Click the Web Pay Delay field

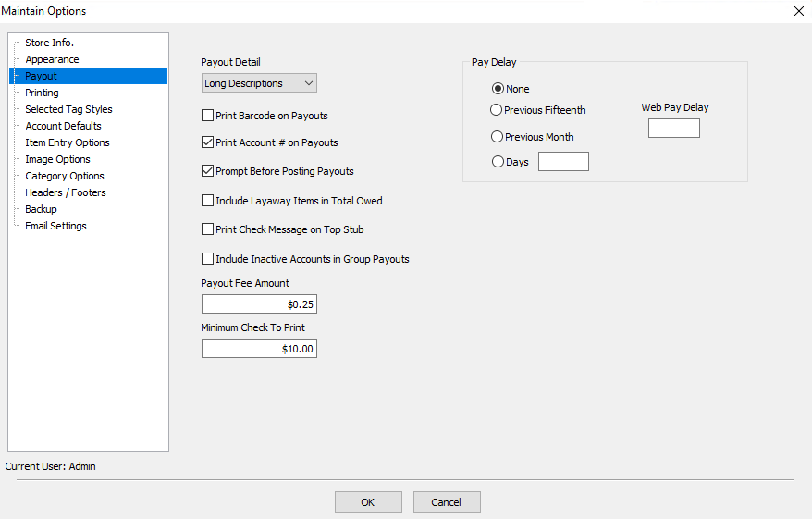673,128
